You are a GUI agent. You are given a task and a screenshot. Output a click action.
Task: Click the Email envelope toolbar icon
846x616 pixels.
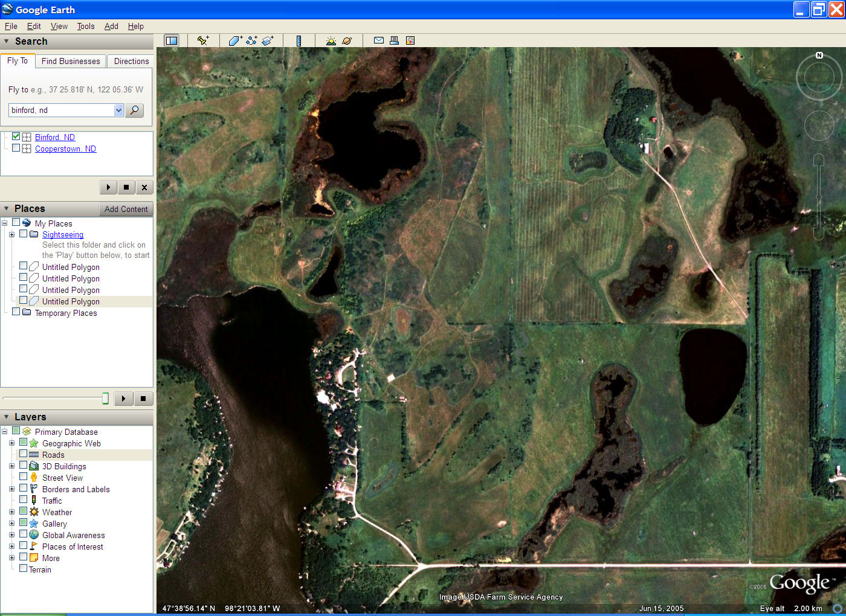point(379,40)
